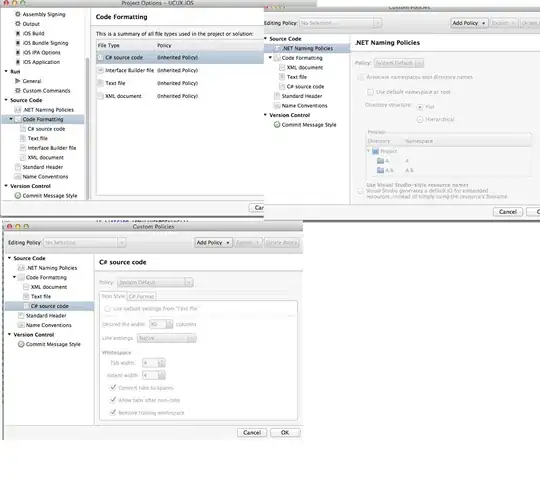Select Interface Builder file tree item in Project Options

pos(52,148)
